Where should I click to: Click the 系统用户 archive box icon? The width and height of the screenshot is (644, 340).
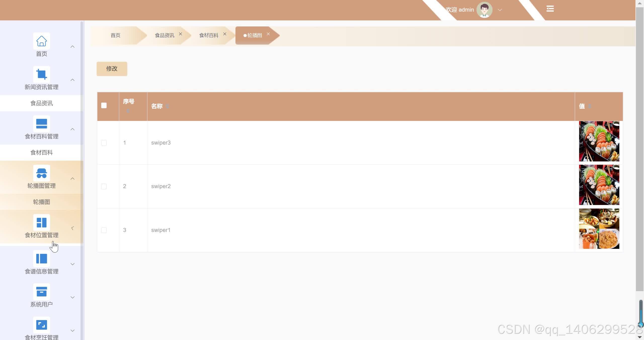pos(42,292)
